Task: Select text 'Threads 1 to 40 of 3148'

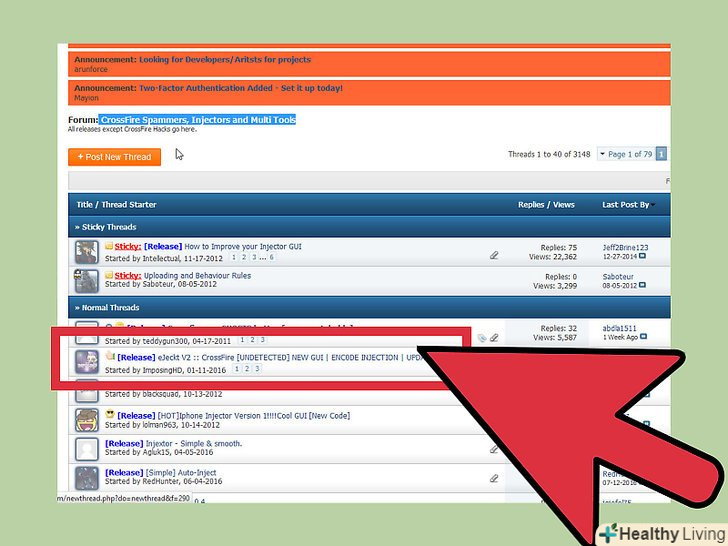Action: coord(549,154)
